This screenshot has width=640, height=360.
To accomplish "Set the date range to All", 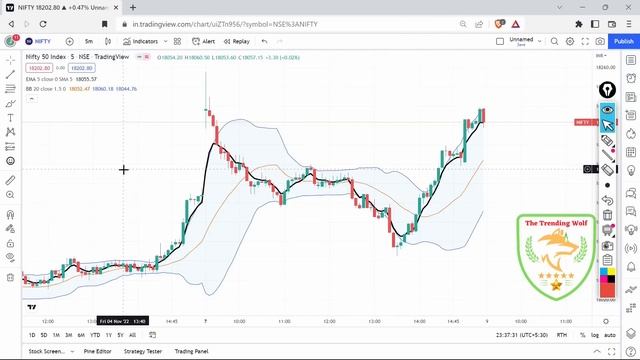I will click(x=132, y=335).
